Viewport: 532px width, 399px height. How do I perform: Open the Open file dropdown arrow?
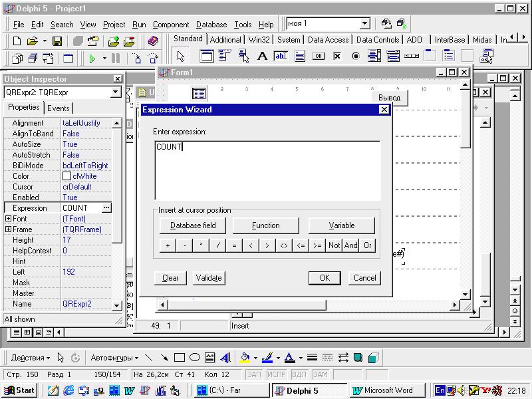point(45,41)
